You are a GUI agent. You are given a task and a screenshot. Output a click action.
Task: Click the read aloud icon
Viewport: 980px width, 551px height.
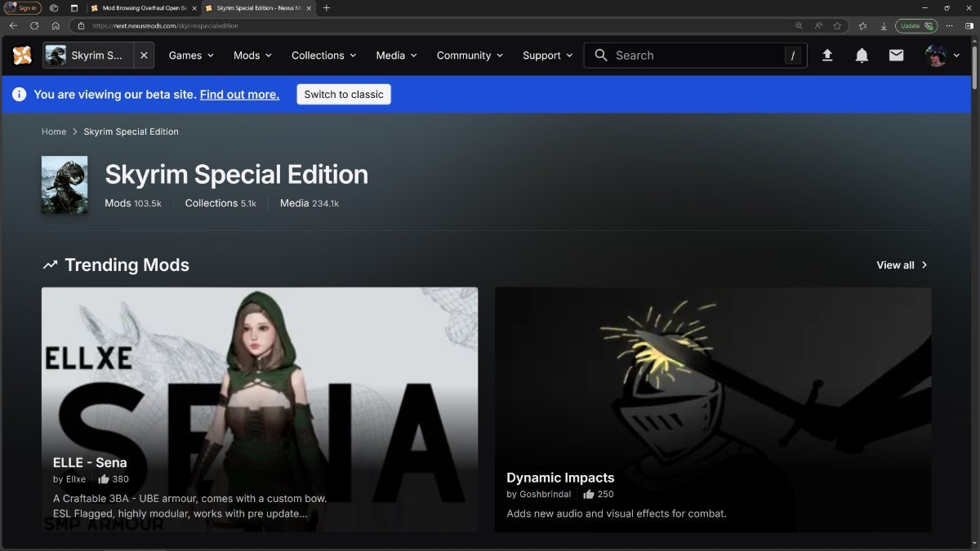tap(818, 25)
